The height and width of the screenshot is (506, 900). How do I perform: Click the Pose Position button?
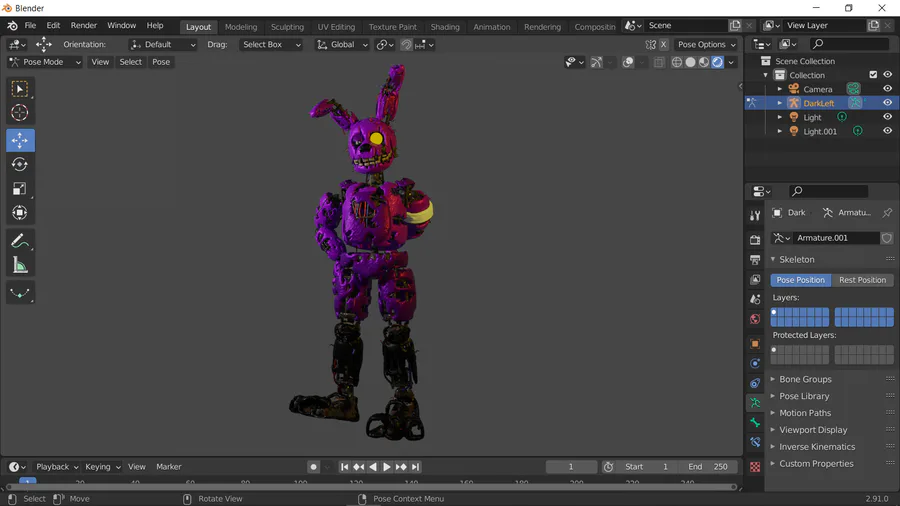pos(800,280)
